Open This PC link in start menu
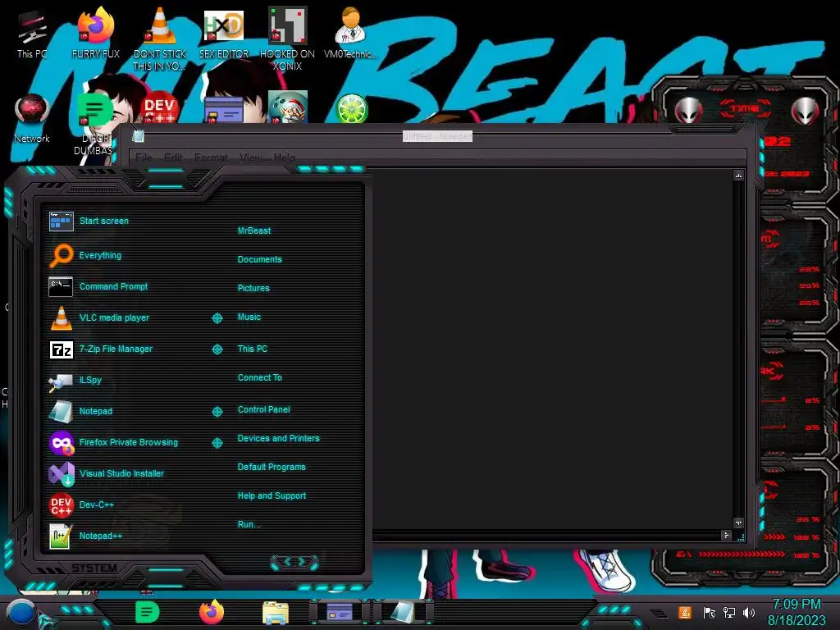 (253, 349)
